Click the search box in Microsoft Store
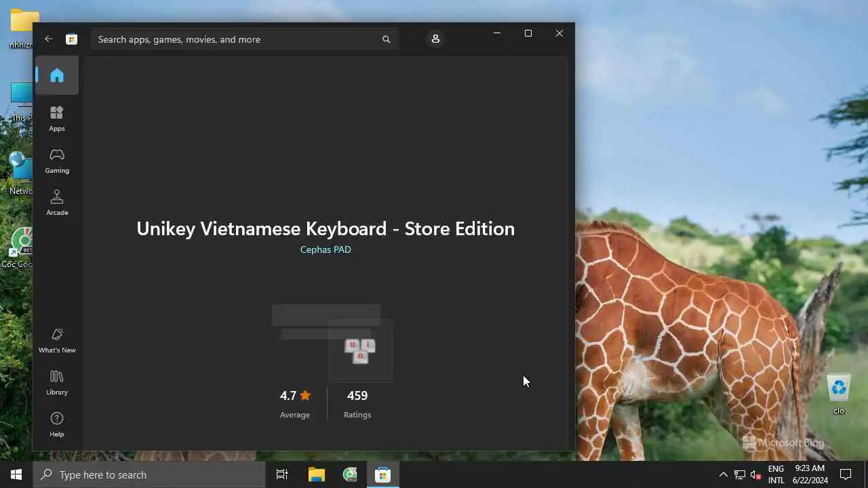Screen dimensions: 868x488 [244, 39]
